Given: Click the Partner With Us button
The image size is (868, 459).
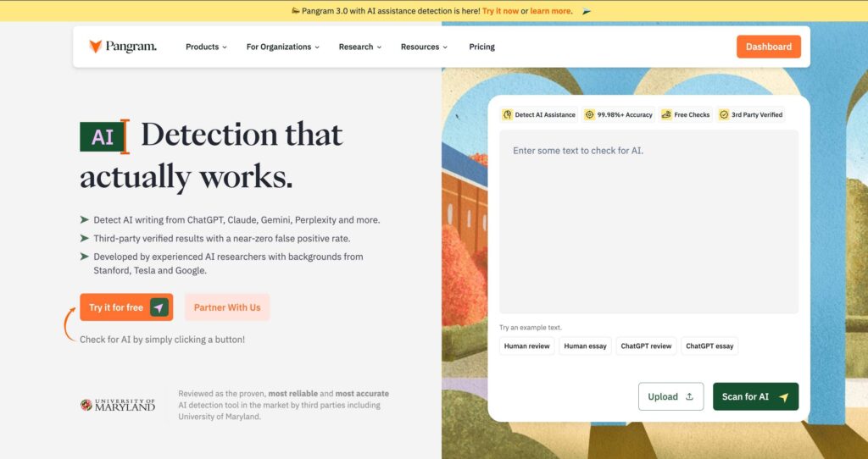Looking at the screenshot, I should pos(227,307).
